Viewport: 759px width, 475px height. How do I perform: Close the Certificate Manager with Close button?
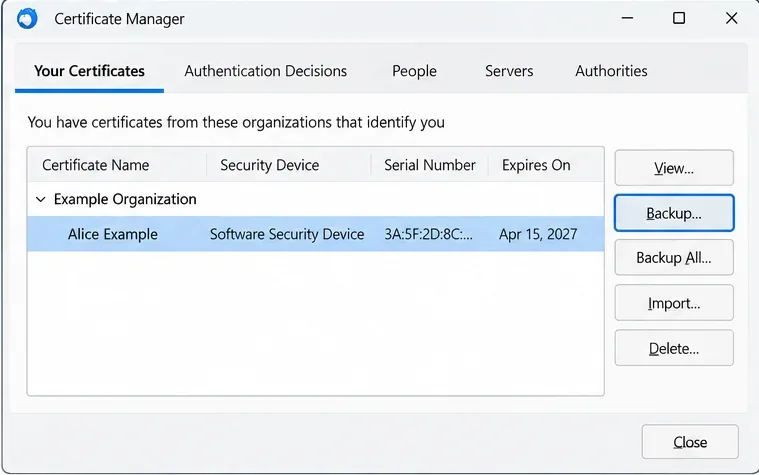tap(690, 442)
